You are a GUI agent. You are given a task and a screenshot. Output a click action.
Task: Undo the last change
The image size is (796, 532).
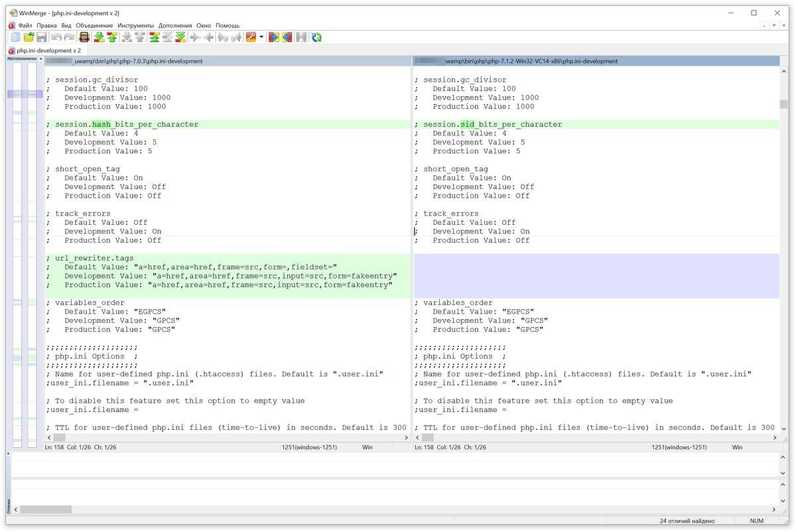point(56,37)
